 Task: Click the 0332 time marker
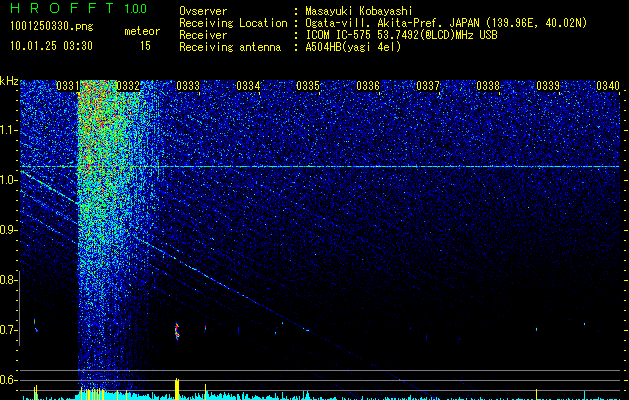128,86
